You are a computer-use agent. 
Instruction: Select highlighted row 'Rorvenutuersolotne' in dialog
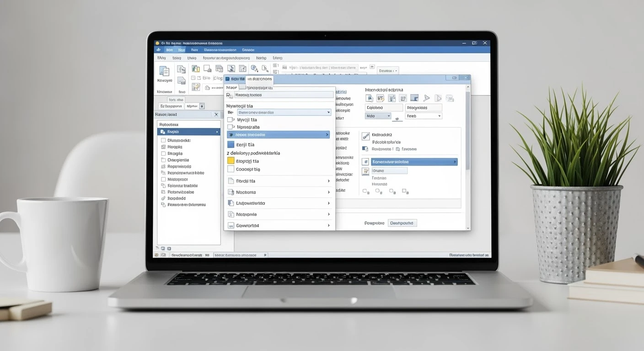pos(414,162)
